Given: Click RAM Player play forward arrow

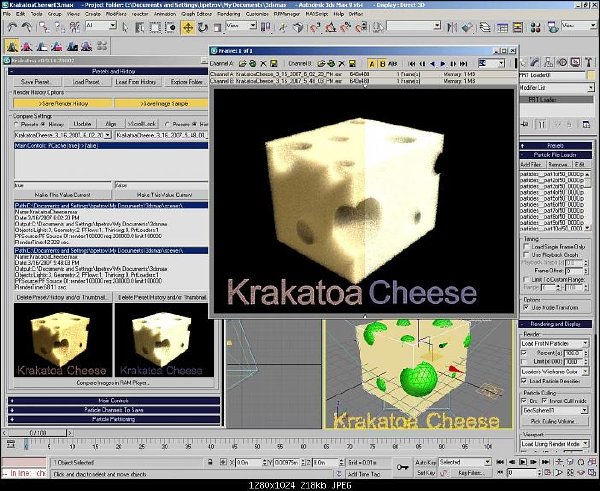Looking at the screenshot, I should click(x=443, y=64).
